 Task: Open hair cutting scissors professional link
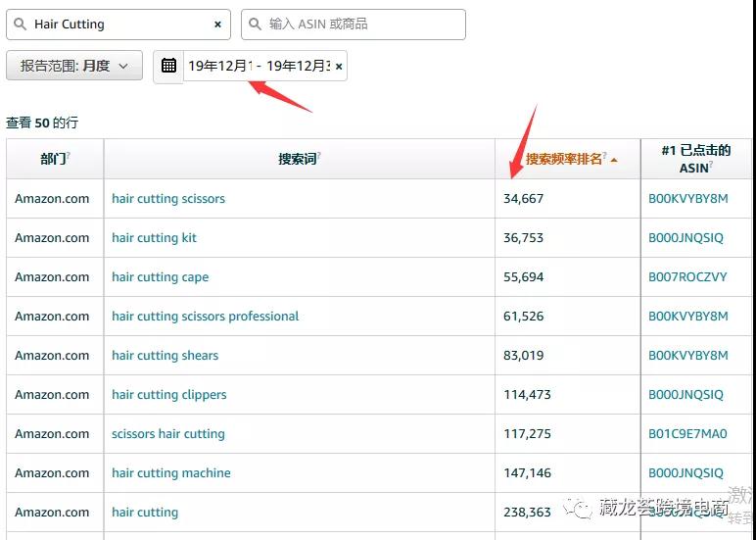(x=205, y=317)
